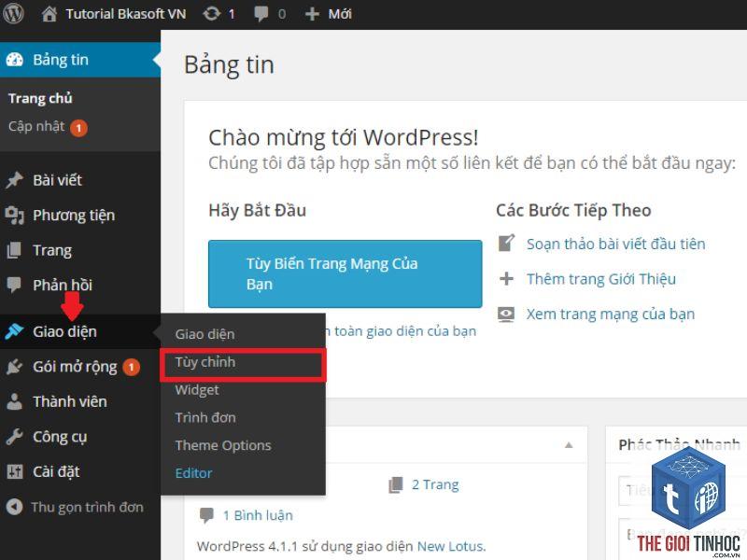Click the Bảng tin dashboard icon
Viewport: 747px width, 560px height.
point(14,60)
